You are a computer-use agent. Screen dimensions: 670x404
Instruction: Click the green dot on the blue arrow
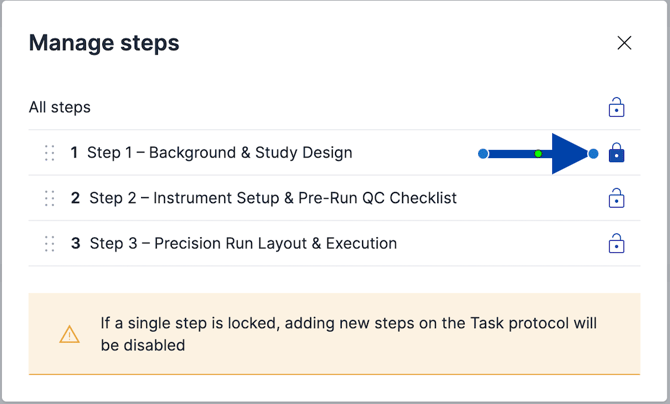tap(538, 153)
